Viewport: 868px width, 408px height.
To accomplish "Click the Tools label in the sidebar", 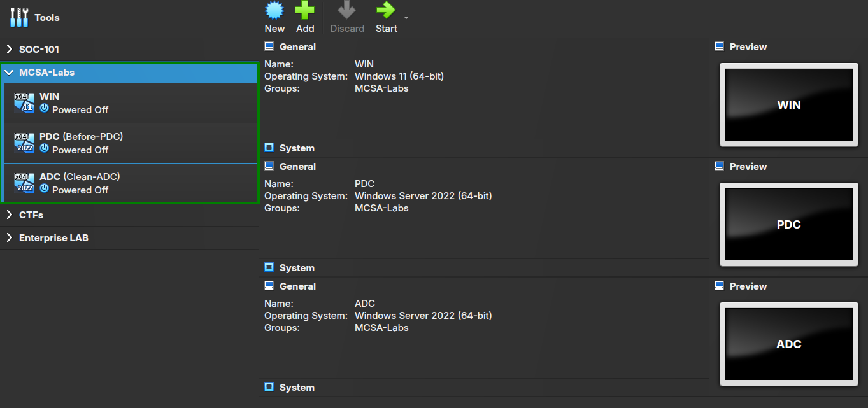I will coord(47,18).
